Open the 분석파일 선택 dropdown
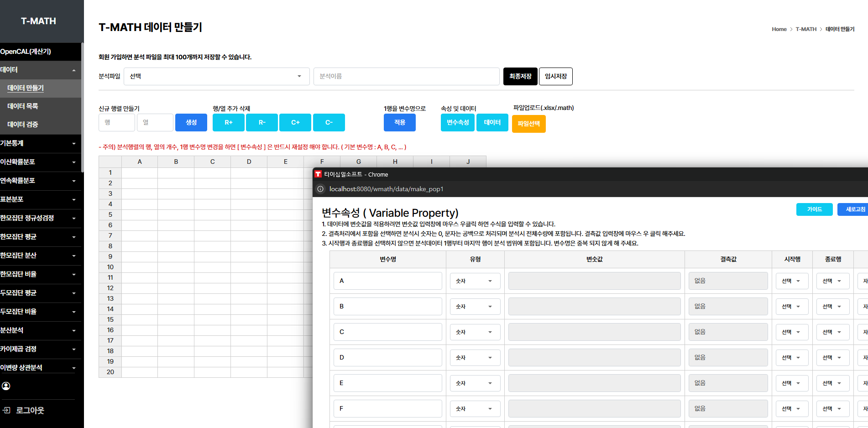The image size is (868, 428). pyautogui.click(x=216, y=76)
